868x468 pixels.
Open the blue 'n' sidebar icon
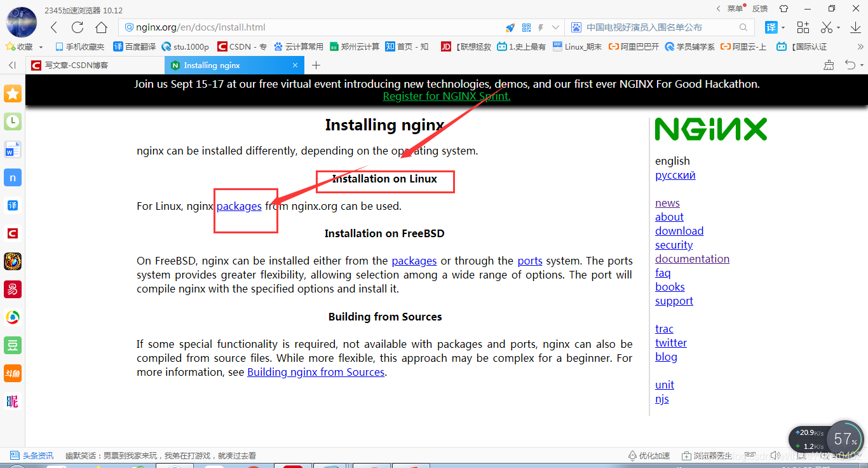(x=13, y=177)
